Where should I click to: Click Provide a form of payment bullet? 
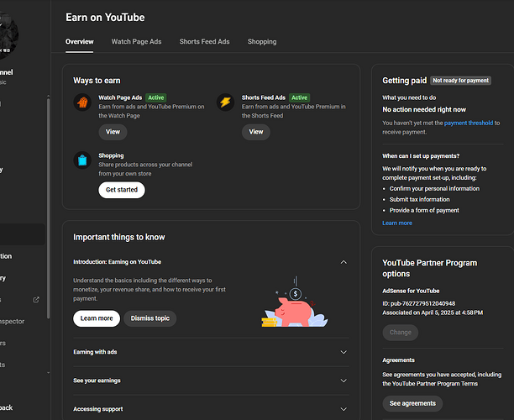(x=424, y=210)
